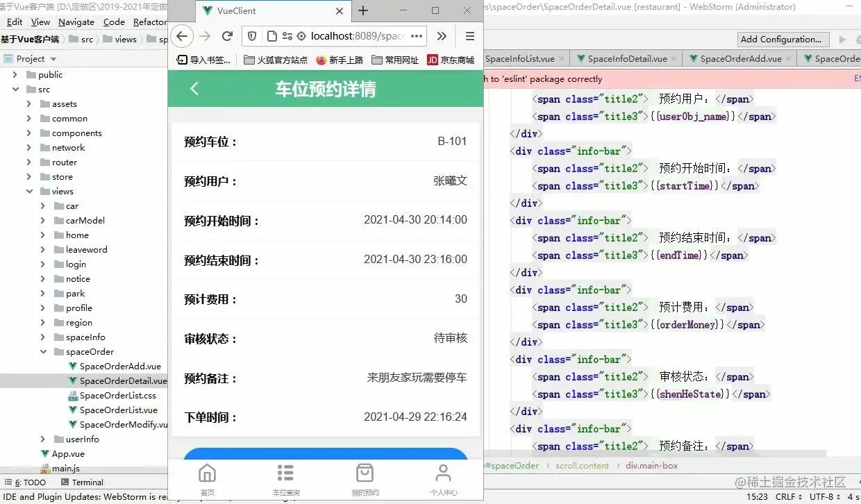Switch to SpaceOrderAdd.vue editor tab
Viewport: 861px width, 504px height.
point(741,59)
